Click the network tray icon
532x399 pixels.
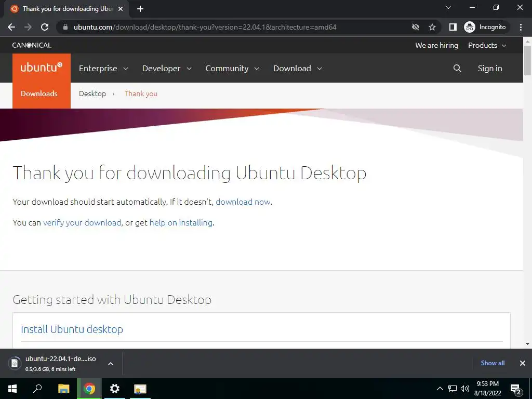[x=453, y=389]
